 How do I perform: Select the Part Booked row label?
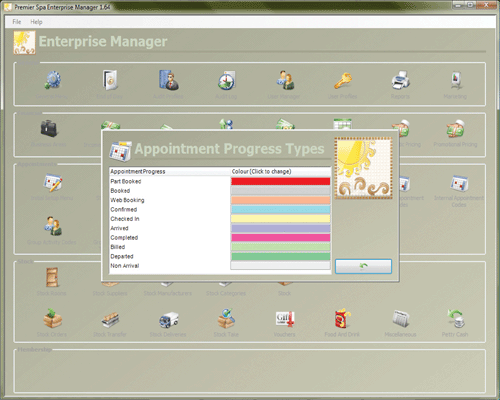tap(126, 181)
